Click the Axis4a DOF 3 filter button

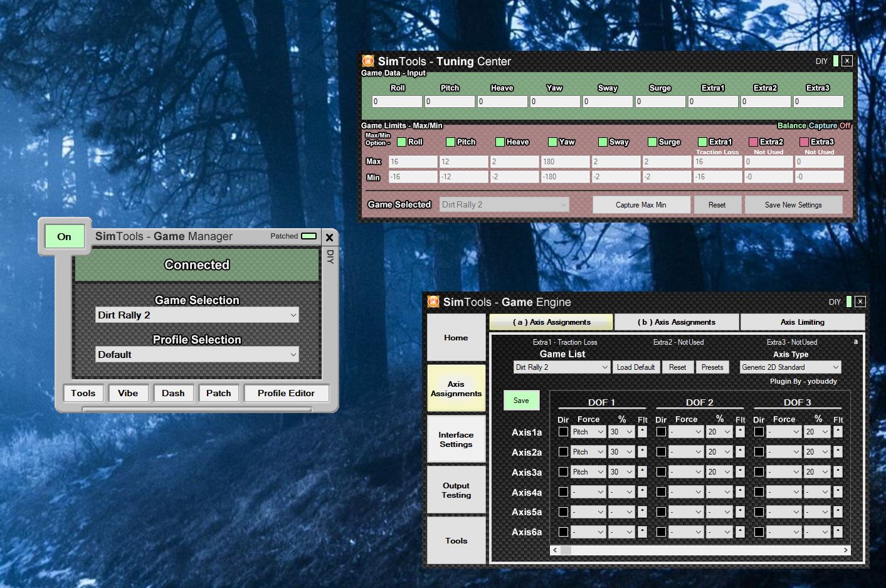[x=838, y=492]
